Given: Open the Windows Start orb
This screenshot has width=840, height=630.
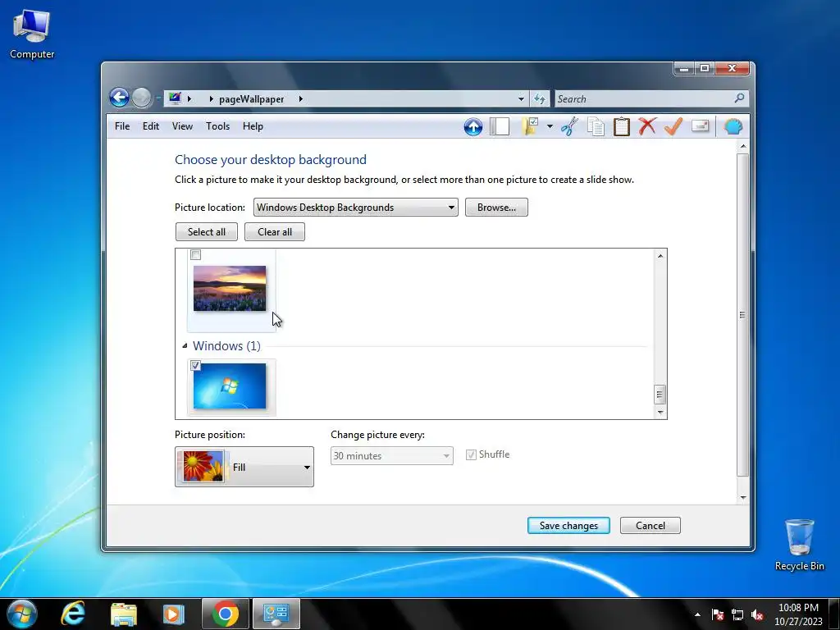Looking at the screenshot, I should point(22,614).
